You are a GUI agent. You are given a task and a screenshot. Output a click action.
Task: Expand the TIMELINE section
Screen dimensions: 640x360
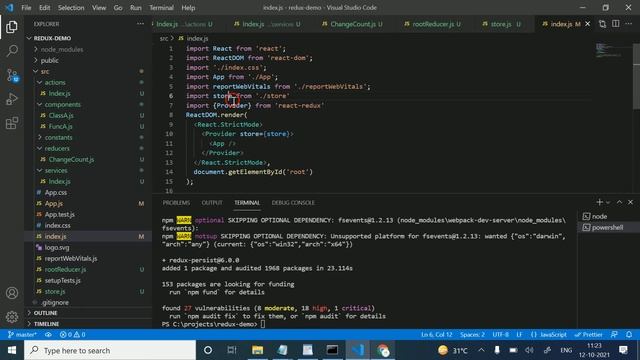tap(88, 324)
